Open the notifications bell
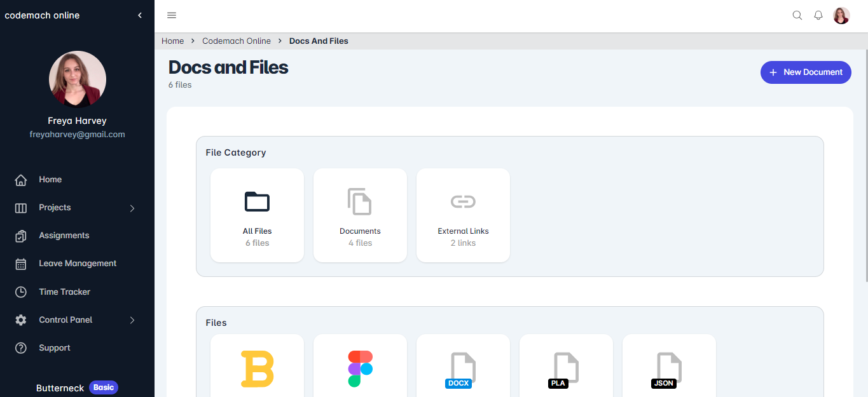The width and height of the screenshot is (868, 397). pyautogui.click(x=818, y=15)
